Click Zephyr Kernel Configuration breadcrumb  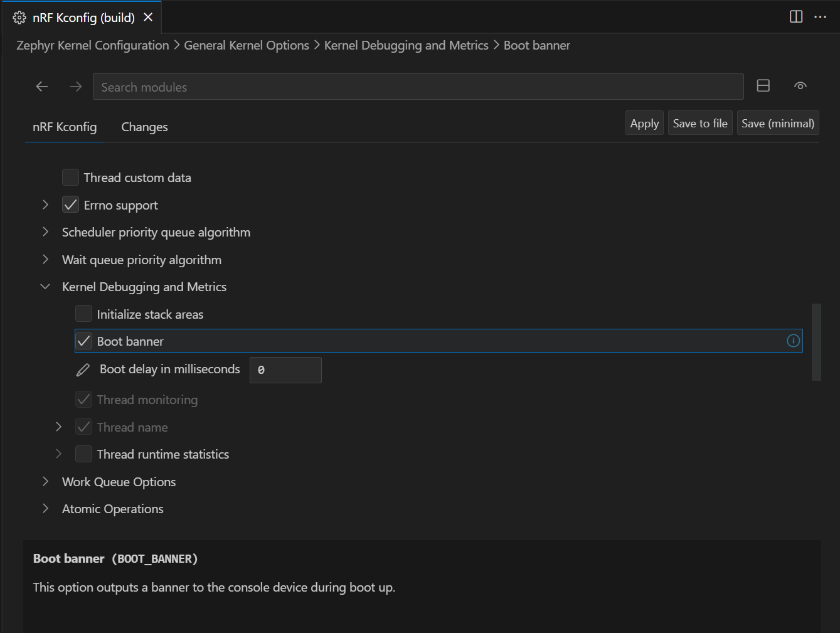(x=93, y=45)
